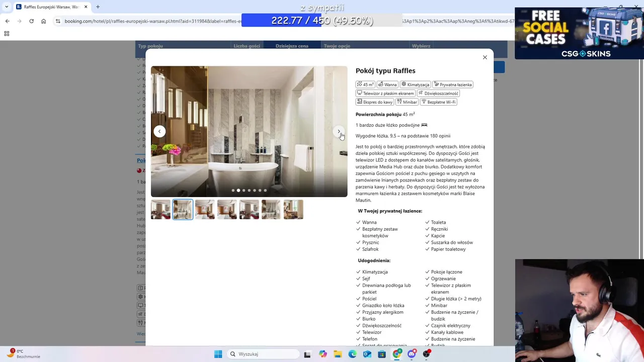Show the next room photo with right arrow
Viewport: 644px width, 362px height.
coord(339,131)
